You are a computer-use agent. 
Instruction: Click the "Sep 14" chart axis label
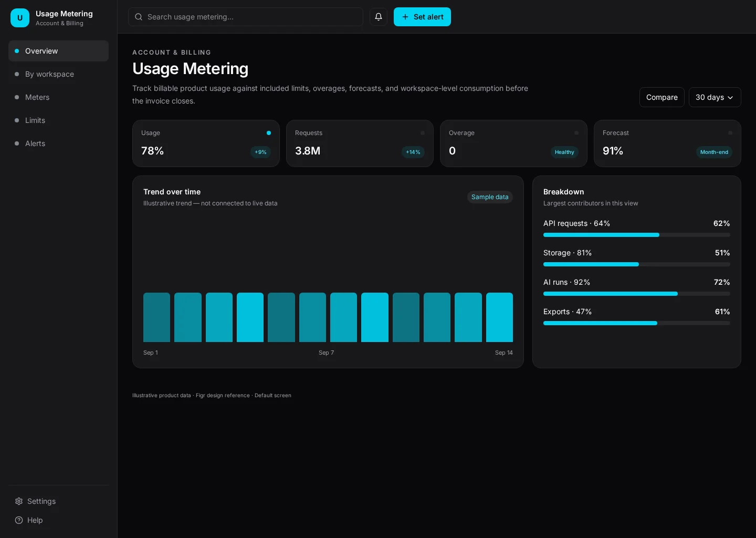(504, 353)
